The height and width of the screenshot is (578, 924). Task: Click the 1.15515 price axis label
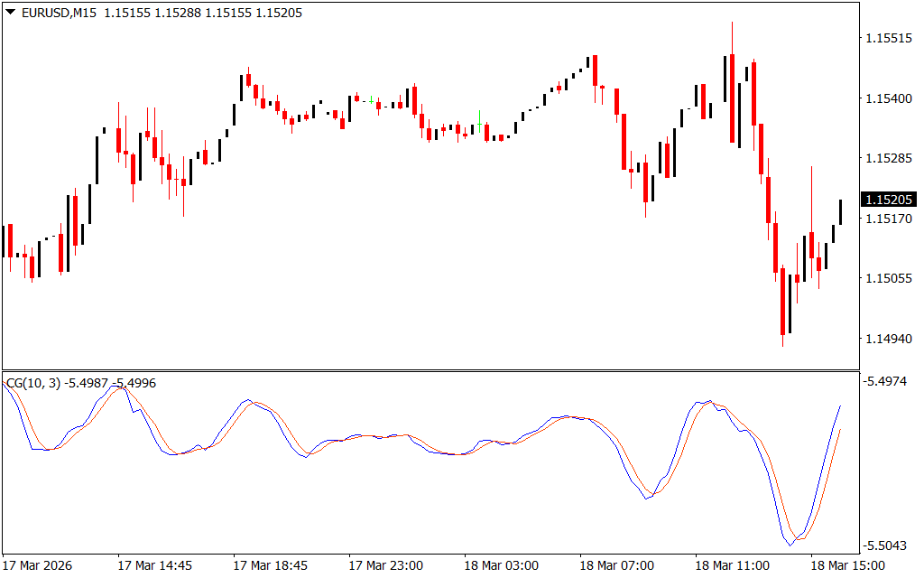point(890,38)
